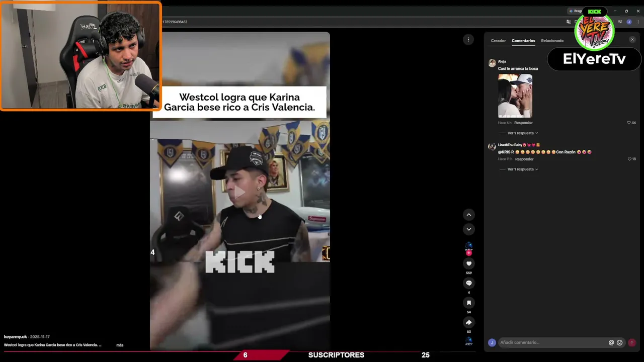Open Aleja's profile avatar
Viewport: 644px width, 362px height.
492,63
